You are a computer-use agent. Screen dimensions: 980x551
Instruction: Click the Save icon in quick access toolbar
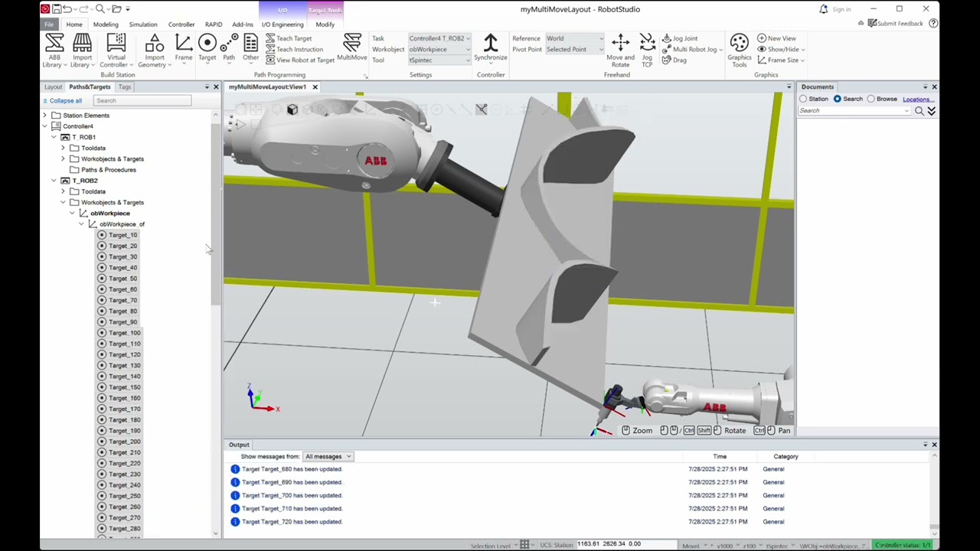pyautogui.click(x=57, y=9)
